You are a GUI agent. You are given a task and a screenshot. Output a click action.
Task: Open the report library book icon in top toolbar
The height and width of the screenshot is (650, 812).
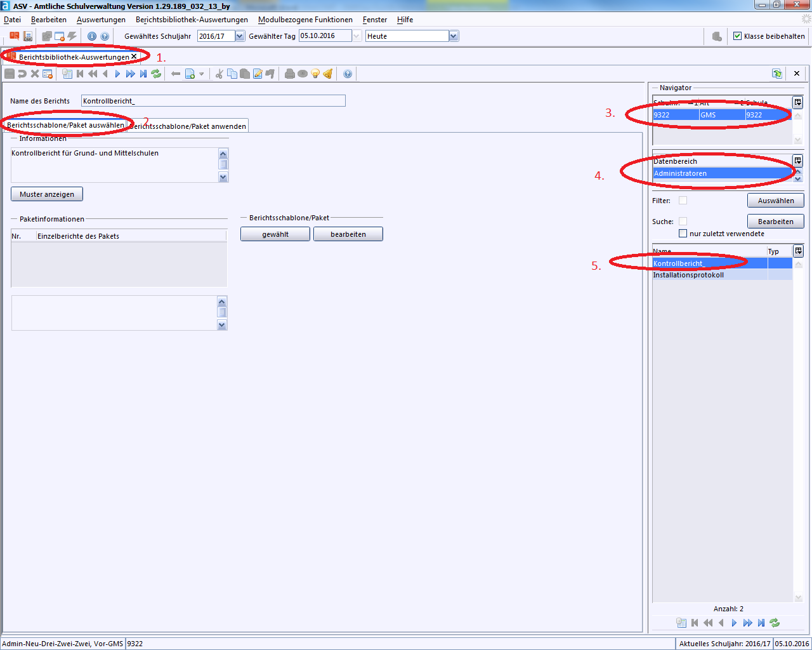14,36
